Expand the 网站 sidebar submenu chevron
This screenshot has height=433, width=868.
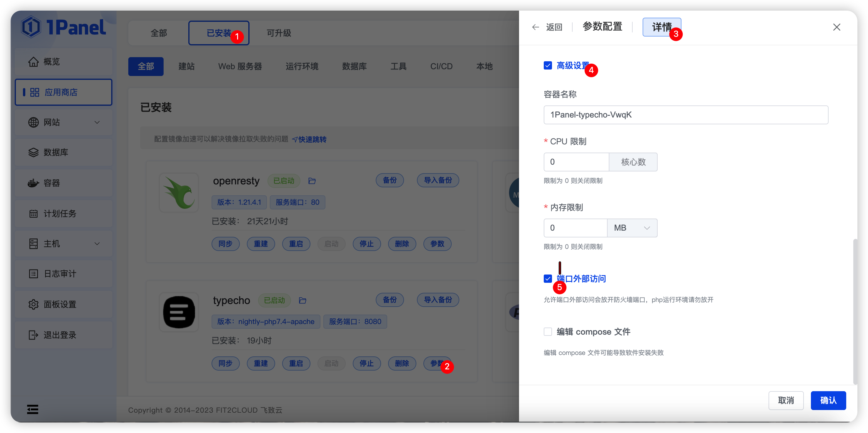click(97, 123)
